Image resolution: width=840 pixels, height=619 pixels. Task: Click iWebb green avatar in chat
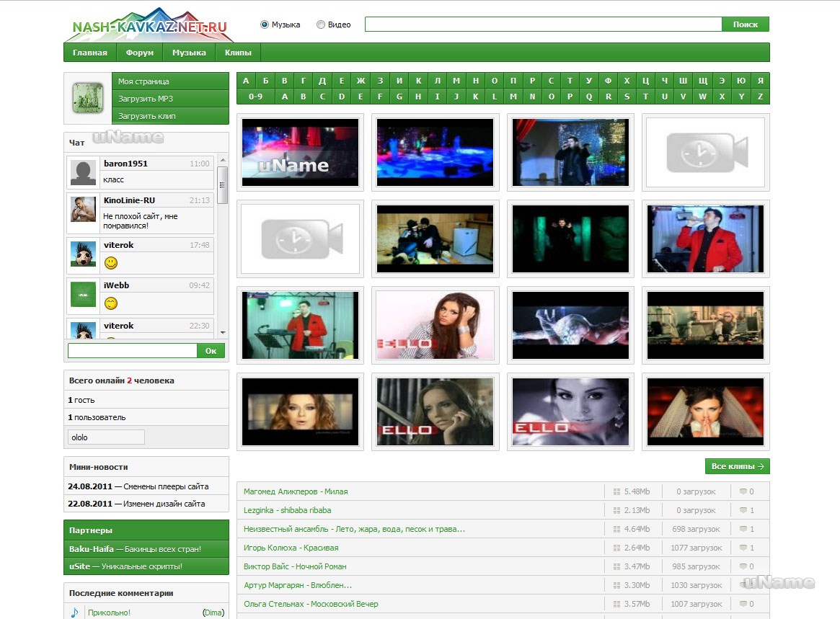click(83, 294)
